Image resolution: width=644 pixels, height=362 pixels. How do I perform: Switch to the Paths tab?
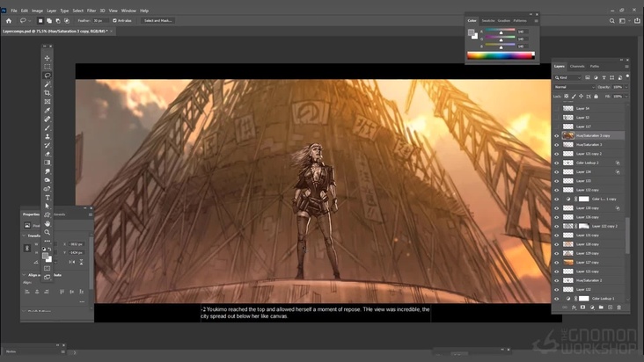[595, 67]
